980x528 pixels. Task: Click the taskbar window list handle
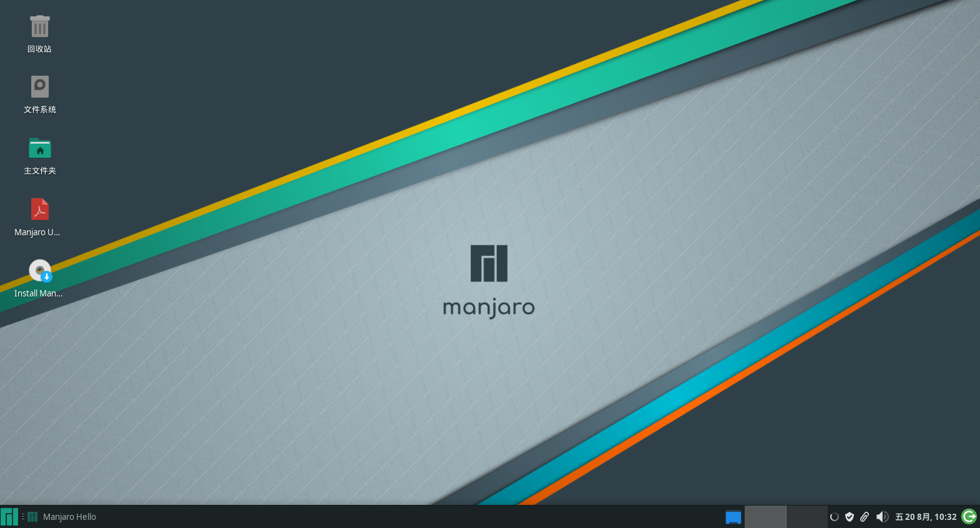pyautogui.click(x=23, y=517)
